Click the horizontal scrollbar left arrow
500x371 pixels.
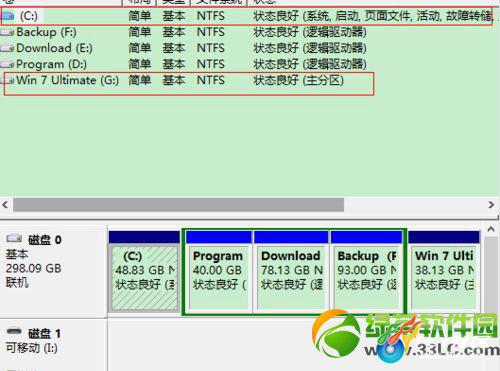tap(5, 204)
